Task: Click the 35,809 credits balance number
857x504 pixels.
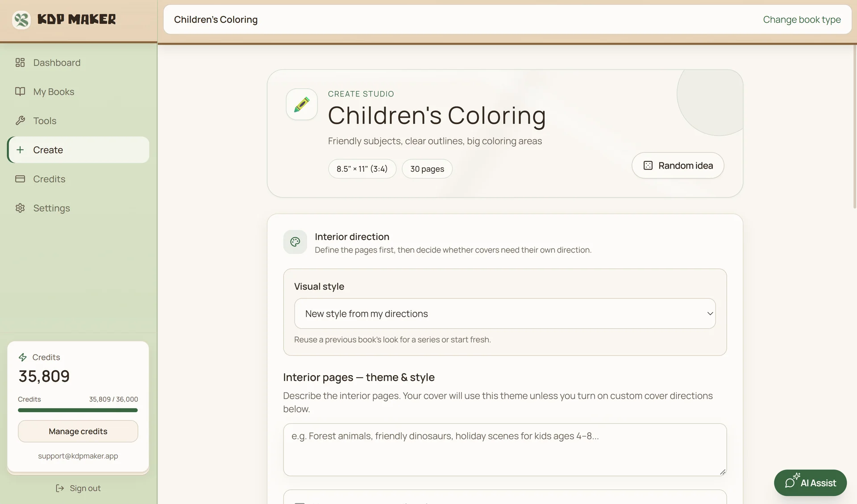Action: [x=44, y=376]
